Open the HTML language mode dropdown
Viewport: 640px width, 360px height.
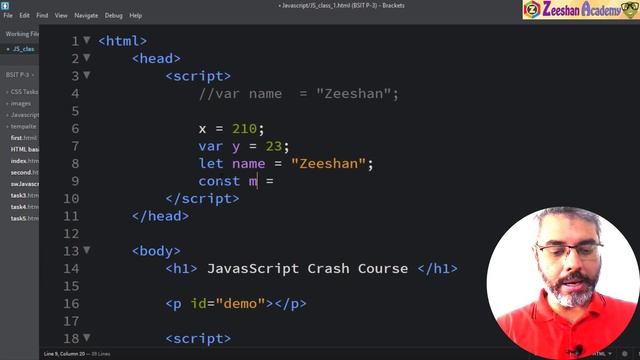(602, 354)
